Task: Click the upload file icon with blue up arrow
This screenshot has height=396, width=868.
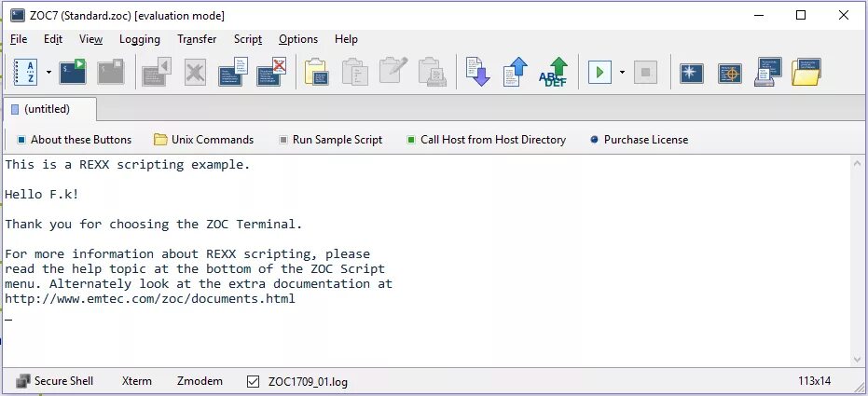Action: 516,72
